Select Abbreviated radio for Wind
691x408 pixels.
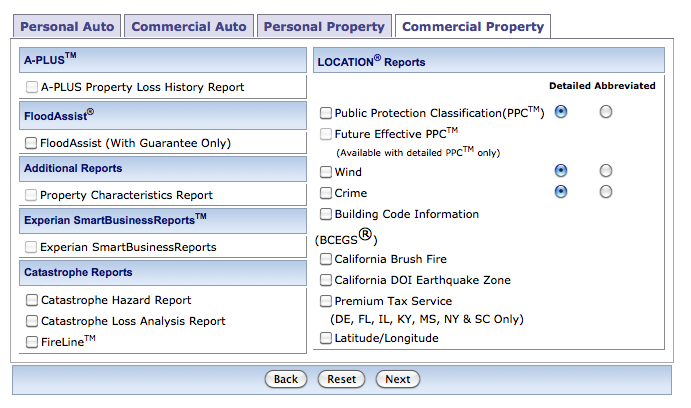pyautogui.click(x=606, y=171)
